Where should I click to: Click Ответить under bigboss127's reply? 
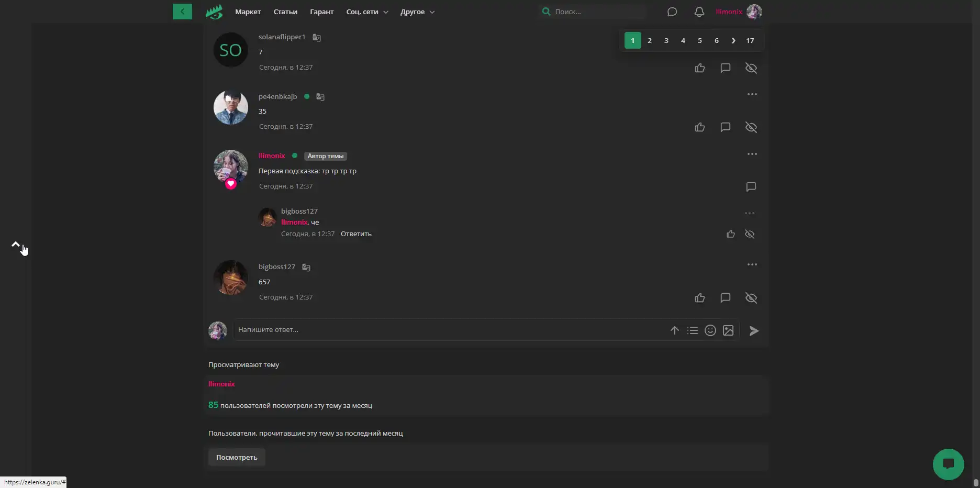pyautogui.click(x=356, y=234)
